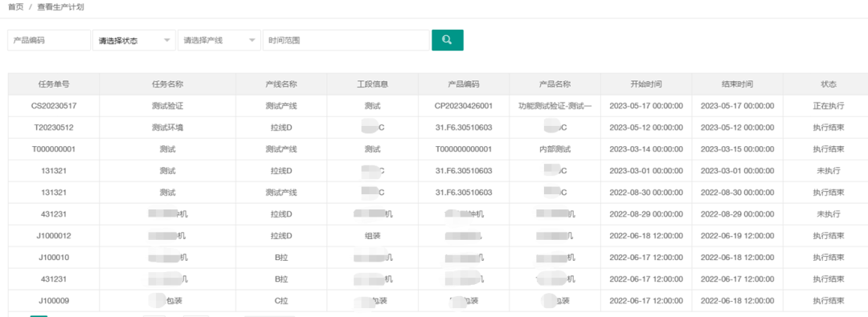868x317 pixels.
Task: Click task name 测试环境
Action: point(167,128)
